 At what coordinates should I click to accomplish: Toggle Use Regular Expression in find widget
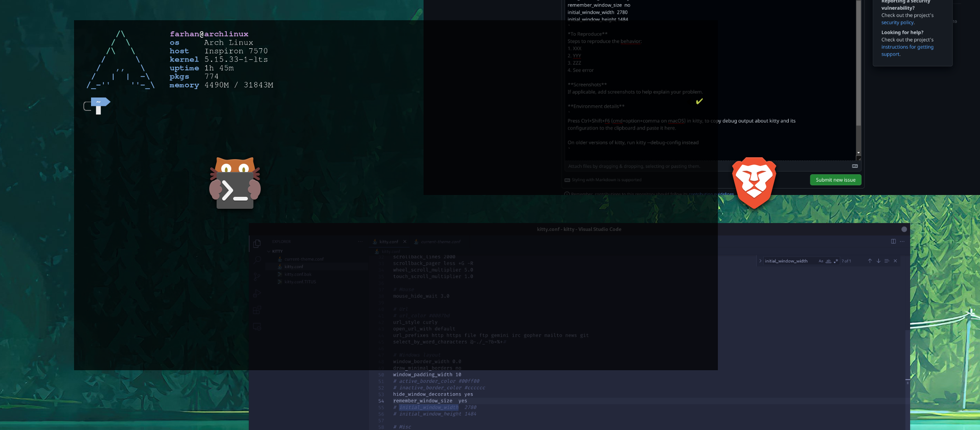836,261
